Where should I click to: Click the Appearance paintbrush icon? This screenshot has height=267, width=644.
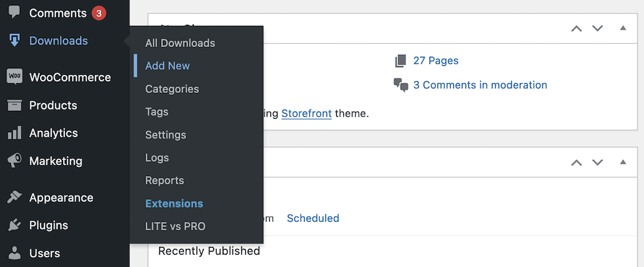coord(14,197)
